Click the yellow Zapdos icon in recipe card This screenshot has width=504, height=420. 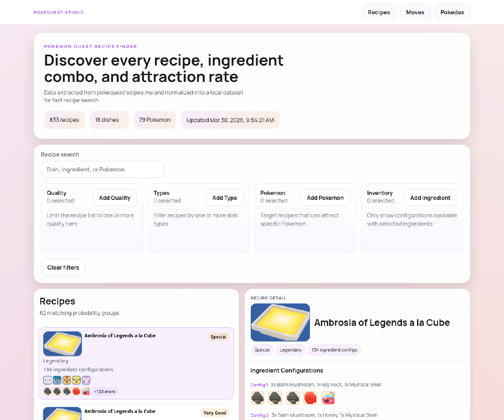point(76,380)
